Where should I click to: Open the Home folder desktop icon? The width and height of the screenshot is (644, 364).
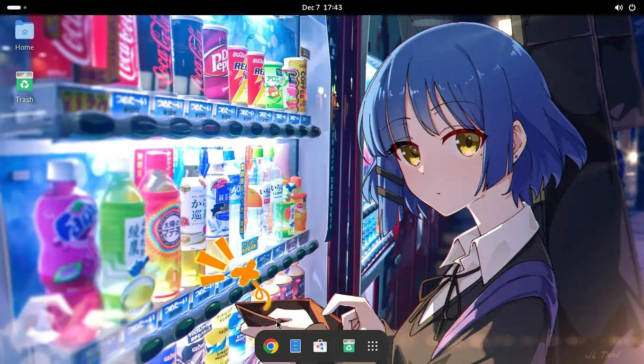(24, 31)
